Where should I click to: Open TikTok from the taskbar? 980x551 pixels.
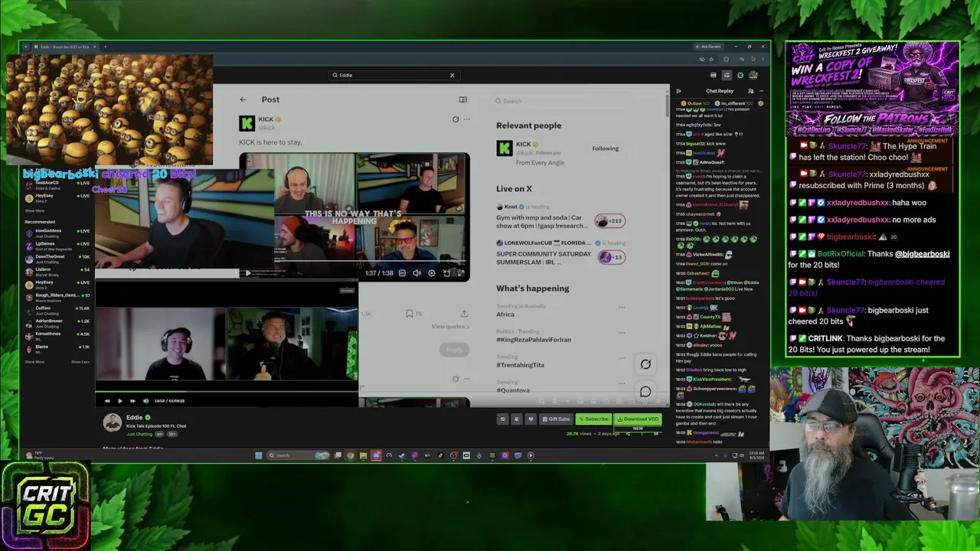tap(440, 455)
